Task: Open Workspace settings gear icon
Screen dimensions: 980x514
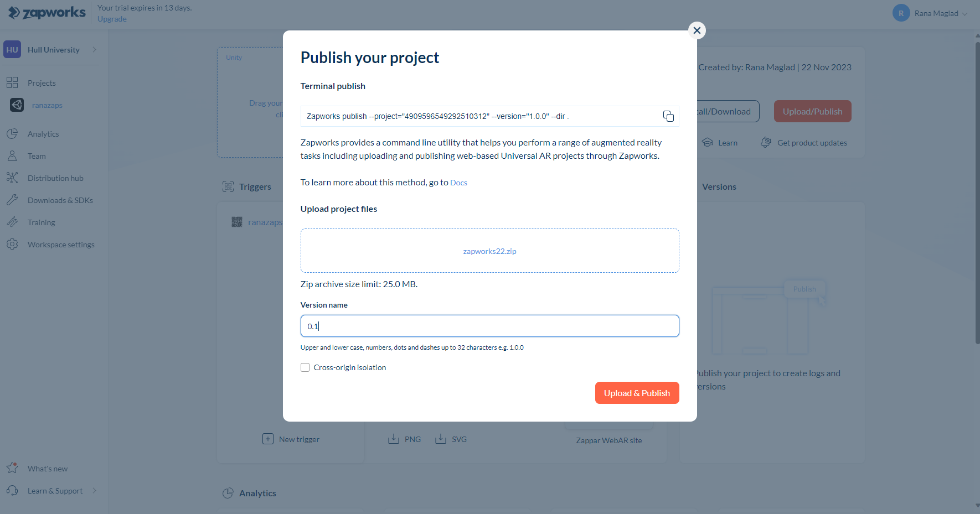Action: pos(12,245)
